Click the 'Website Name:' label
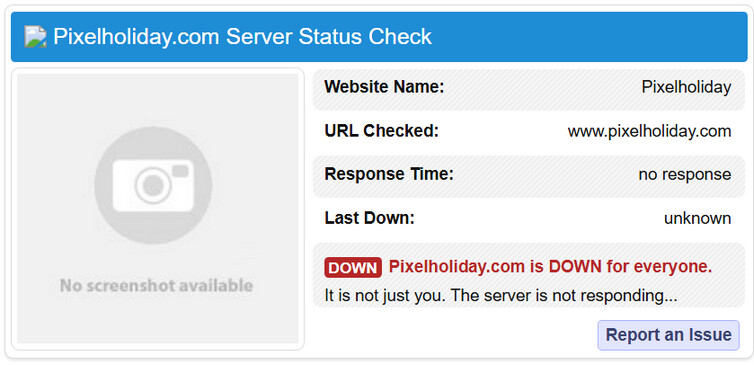754x365 pixels. click(x=384, y=87)
